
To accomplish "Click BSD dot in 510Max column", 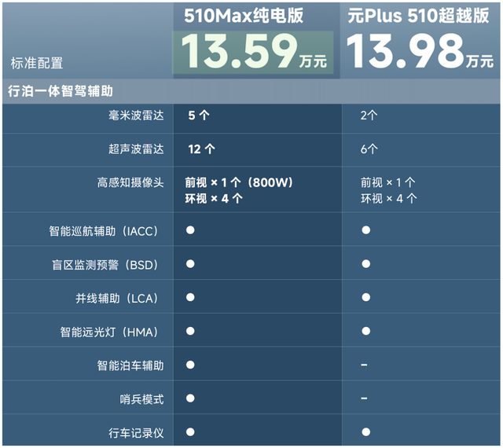I will 190,264.
